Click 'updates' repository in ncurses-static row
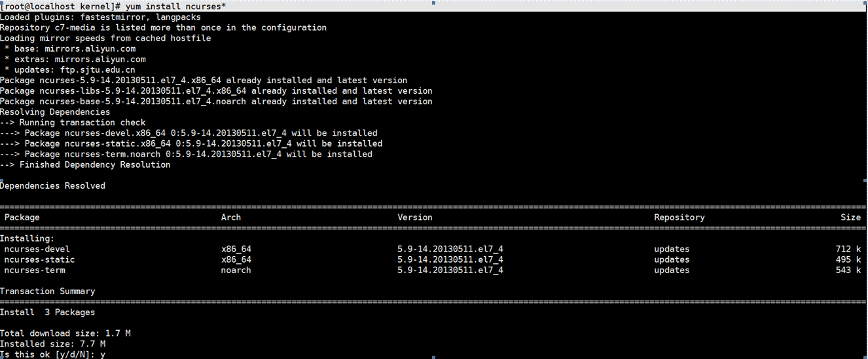This screenshot has height=359, width=868. pos(672,259)
